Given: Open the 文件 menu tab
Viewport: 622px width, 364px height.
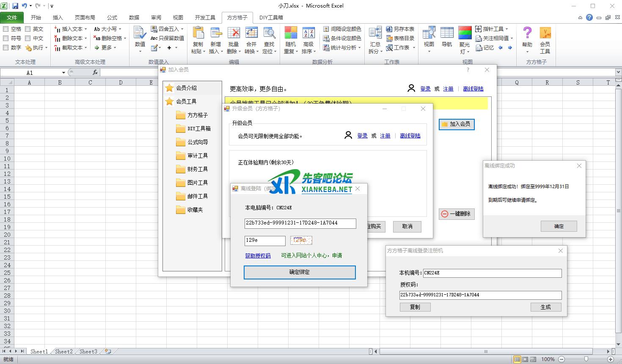Looking at the screenshot, I should point(12,17).
